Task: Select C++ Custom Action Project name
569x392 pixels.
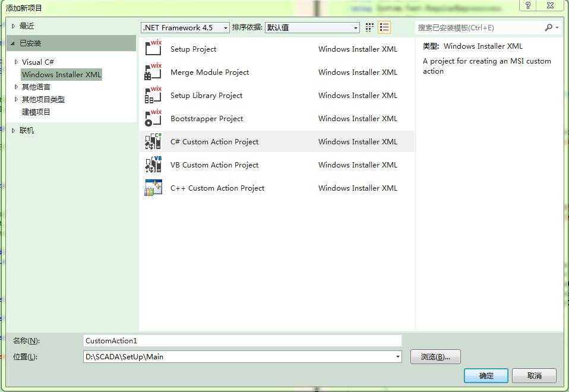Action: 217,188
